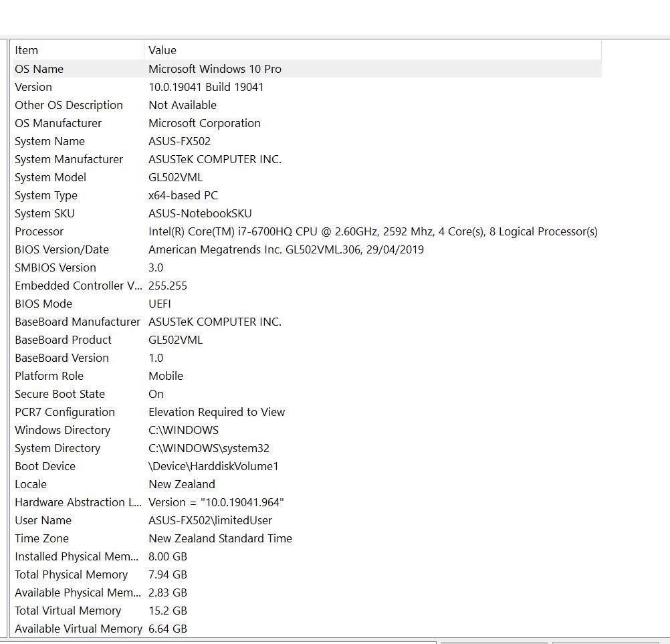The image size is (670, 644).
Task: Select the Microsoft Corporation value
Action: tap(205, 123)
